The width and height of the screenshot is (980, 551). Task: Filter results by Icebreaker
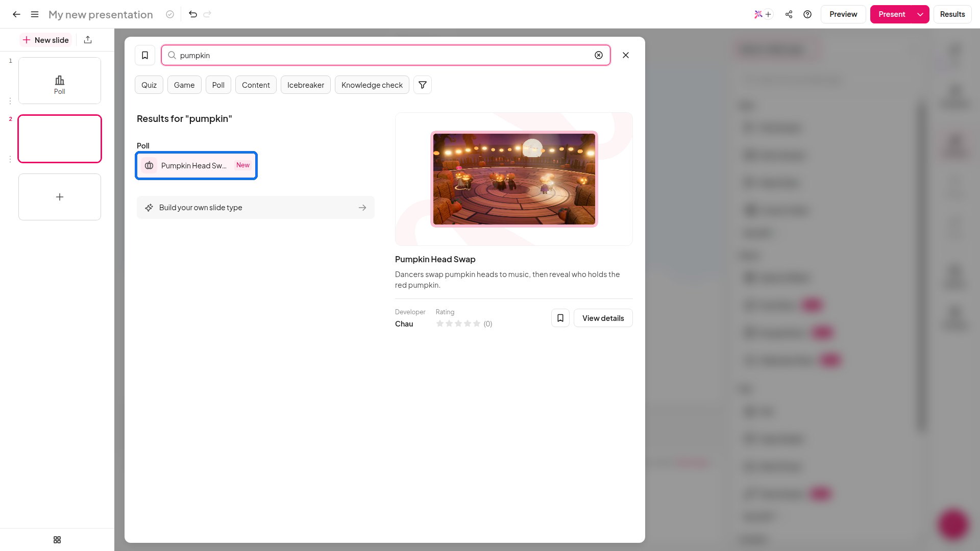click(x=306, y=85)
